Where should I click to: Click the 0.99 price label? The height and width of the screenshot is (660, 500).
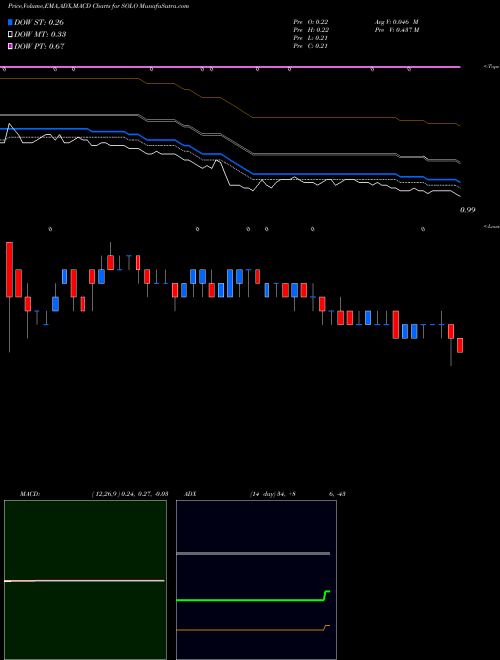[x=467, y=210]
